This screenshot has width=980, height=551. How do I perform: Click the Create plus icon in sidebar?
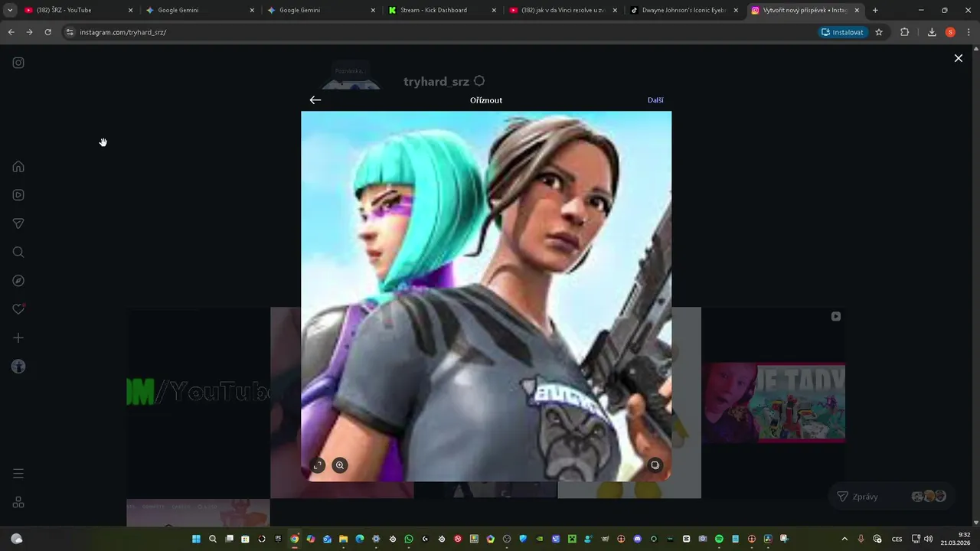click(18, 338)
